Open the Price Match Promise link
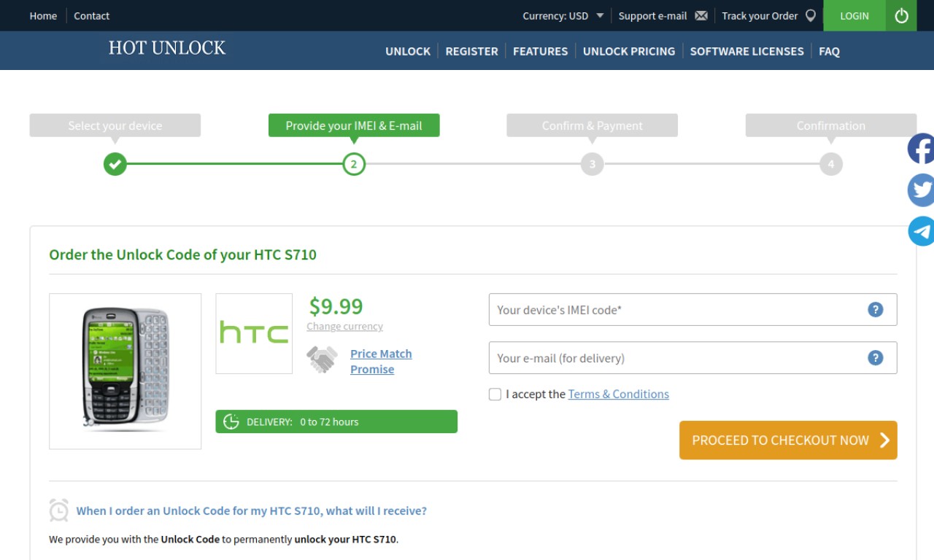Screen dimensions: 934x560 pyautogui.click(x=381, y=362)
